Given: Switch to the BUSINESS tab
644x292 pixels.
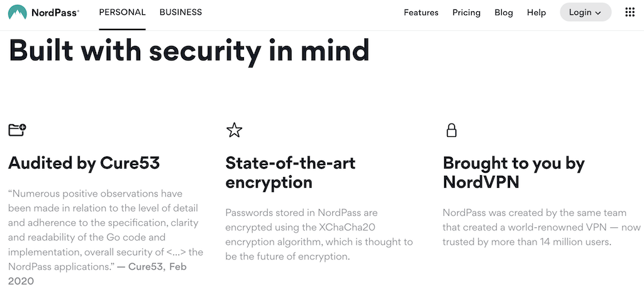Looking at the screenshot, I should 180,13.
